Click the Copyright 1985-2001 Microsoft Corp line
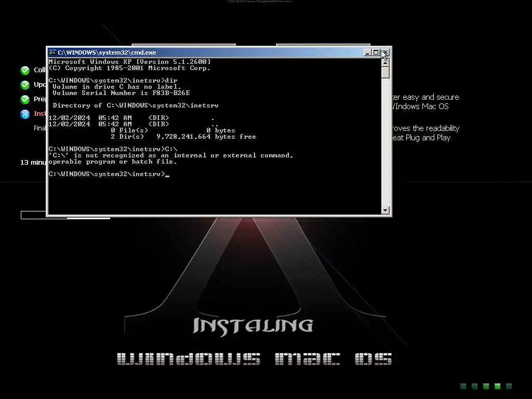Screen dimensions: 532x399 coord(129,68)
